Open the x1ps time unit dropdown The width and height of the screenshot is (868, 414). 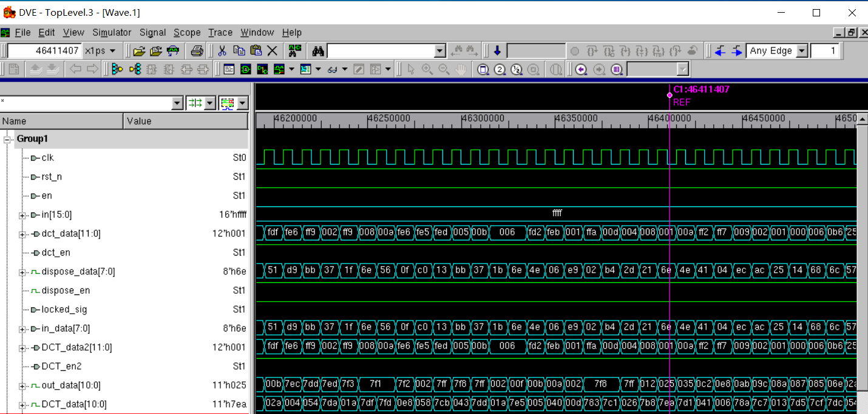pyautogui.click(x=100, y=51)
